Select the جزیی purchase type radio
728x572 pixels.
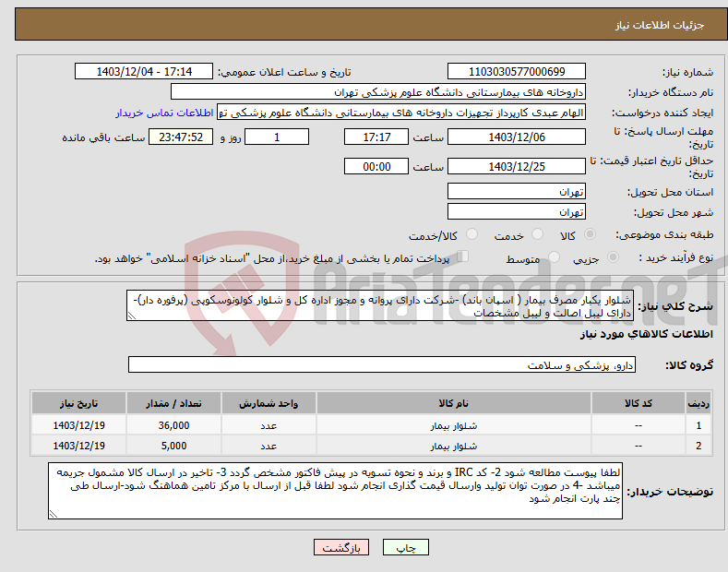[613, 257]
